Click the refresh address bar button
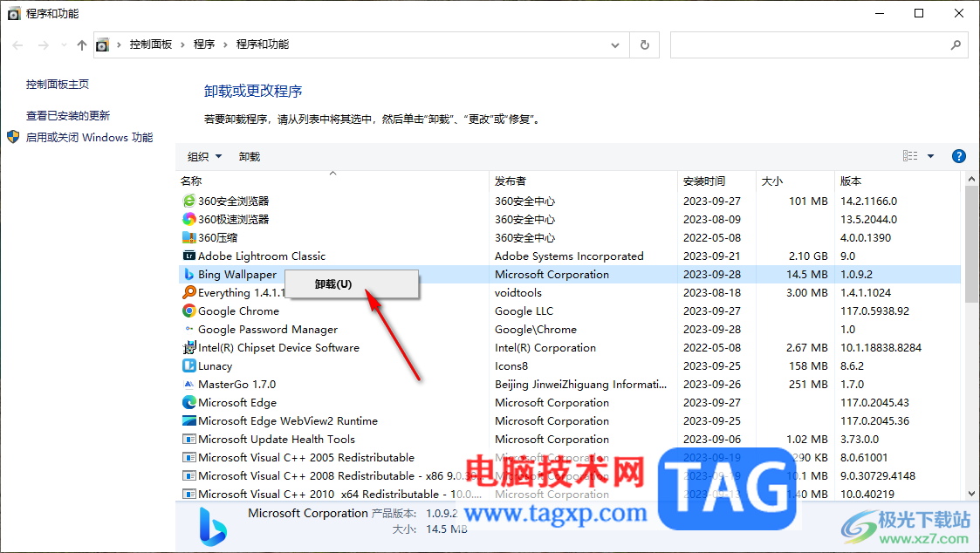Screen dimensions: 980x553 point(644,45)
